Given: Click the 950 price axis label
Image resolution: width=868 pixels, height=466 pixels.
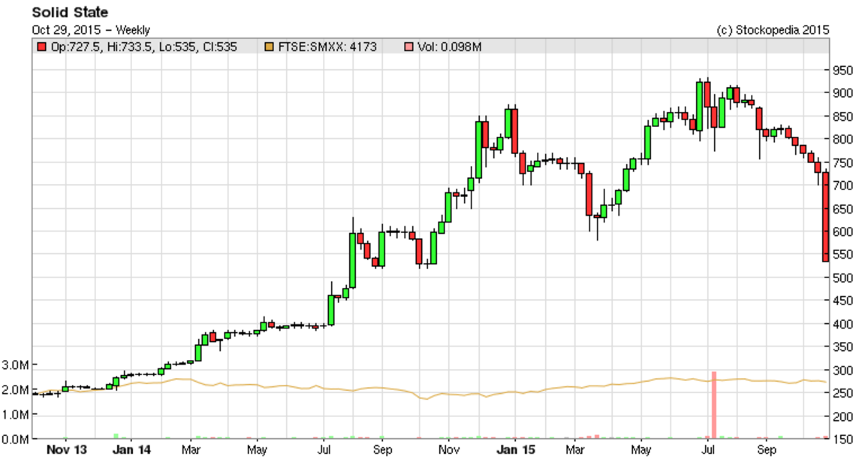Looking at the screenshot, I should [x=842, y=71].
